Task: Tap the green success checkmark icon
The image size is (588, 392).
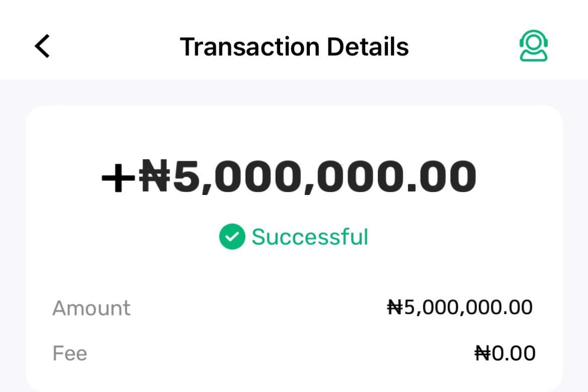Action: click(232, 237)
